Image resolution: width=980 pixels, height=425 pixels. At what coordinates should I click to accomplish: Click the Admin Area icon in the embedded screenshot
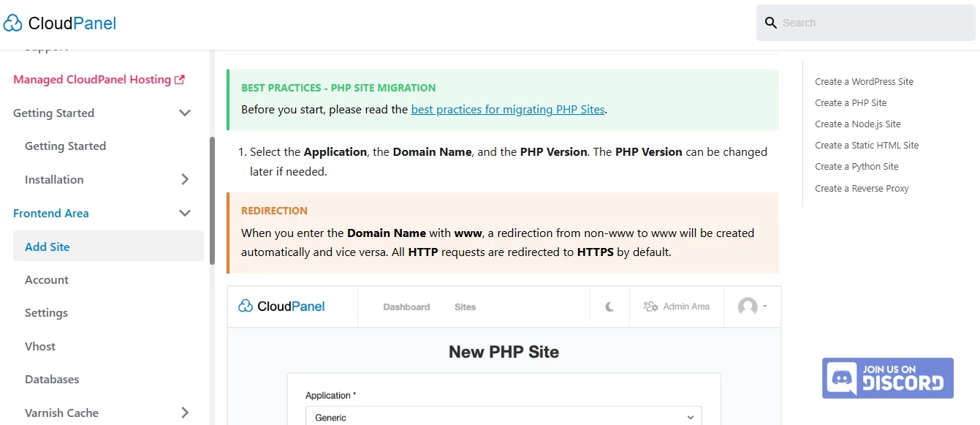650,306
